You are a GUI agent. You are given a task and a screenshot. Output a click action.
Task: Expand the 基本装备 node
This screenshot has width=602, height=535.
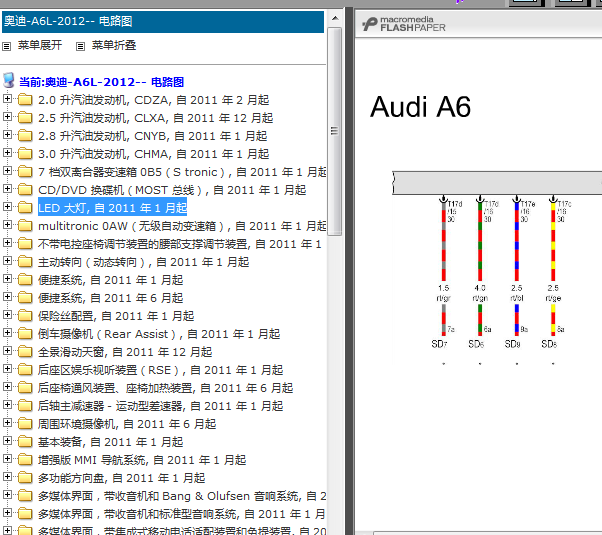[7, 441]
